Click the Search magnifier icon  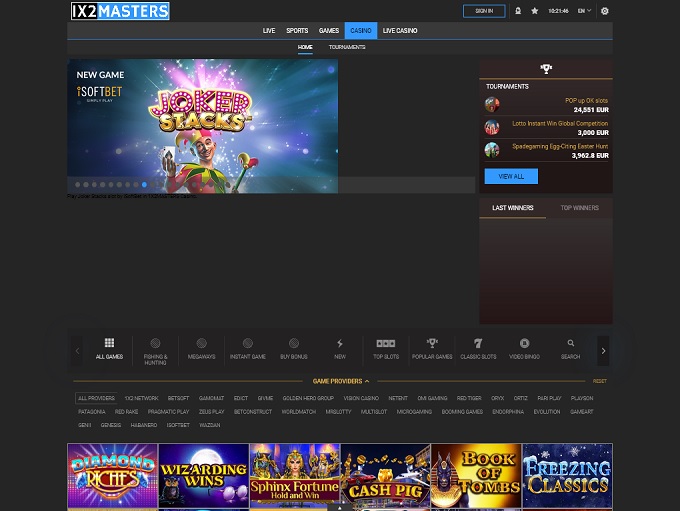[x=570, y=344]
